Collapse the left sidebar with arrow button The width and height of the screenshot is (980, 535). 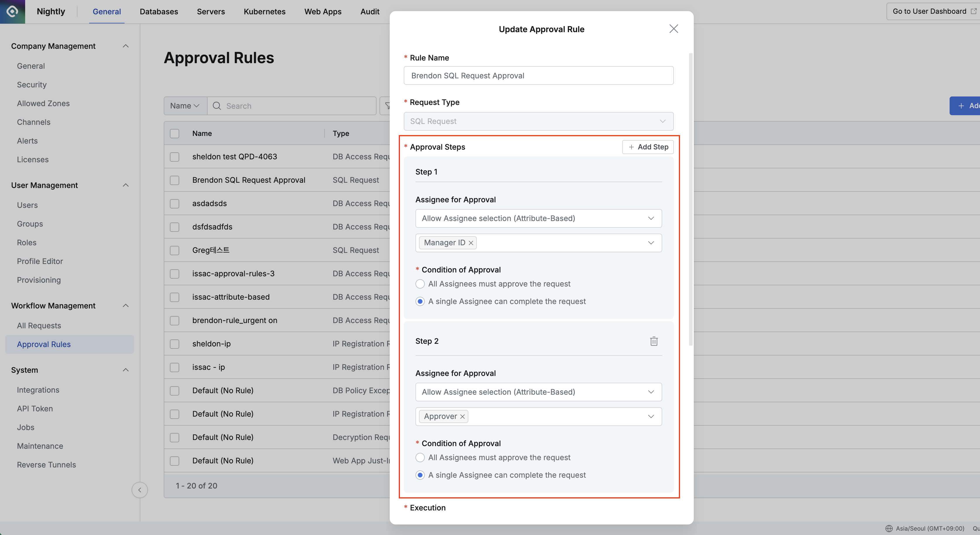tap(140, 490)
